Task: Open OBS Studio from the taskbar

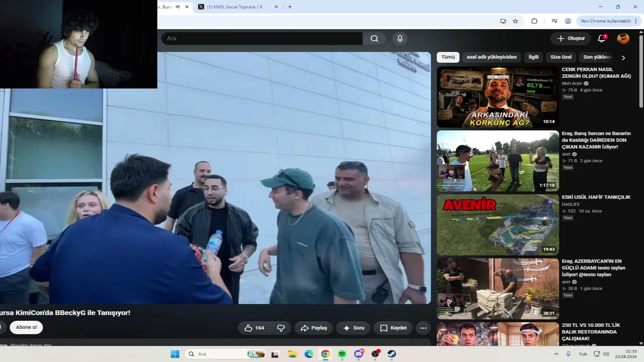Action: pyautogui.click(x=375, y=354)
